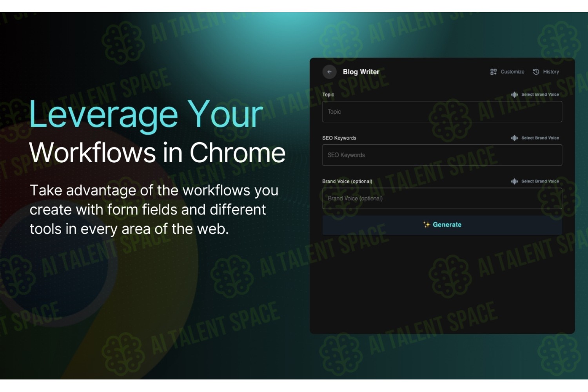Click the Blog Writer title

(x=361, y=72)
